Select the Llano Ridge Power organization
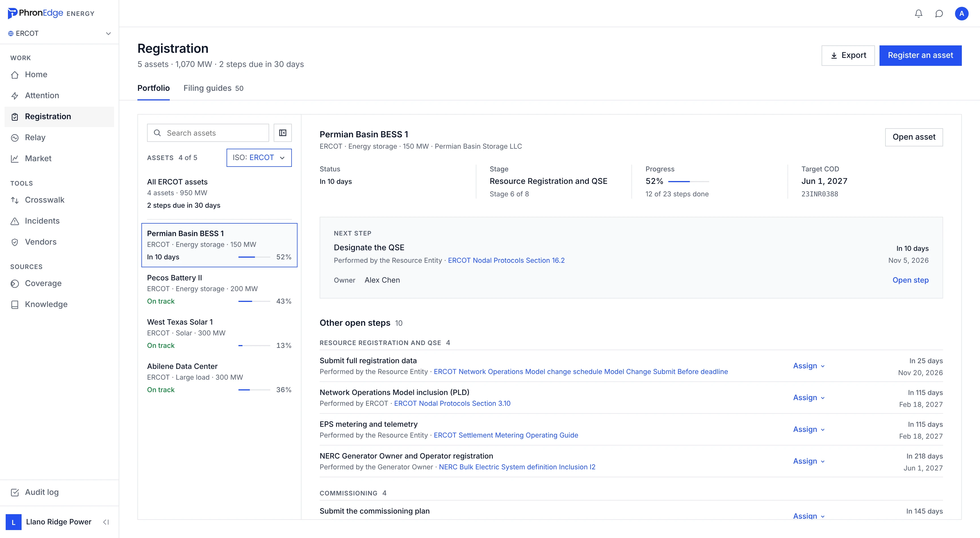This screenshot has width=980, height=538. (x=49, y=522)
